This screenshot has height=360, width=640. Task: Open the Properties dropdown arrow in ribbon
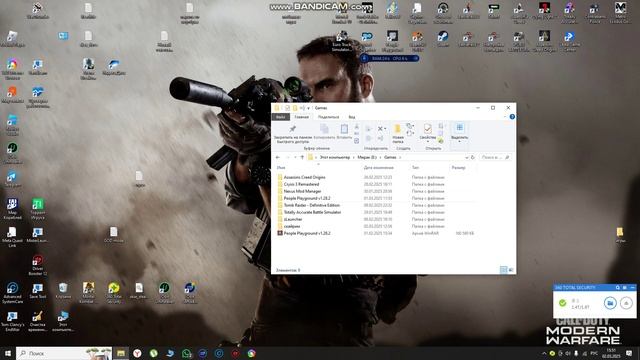click(428, 142)
